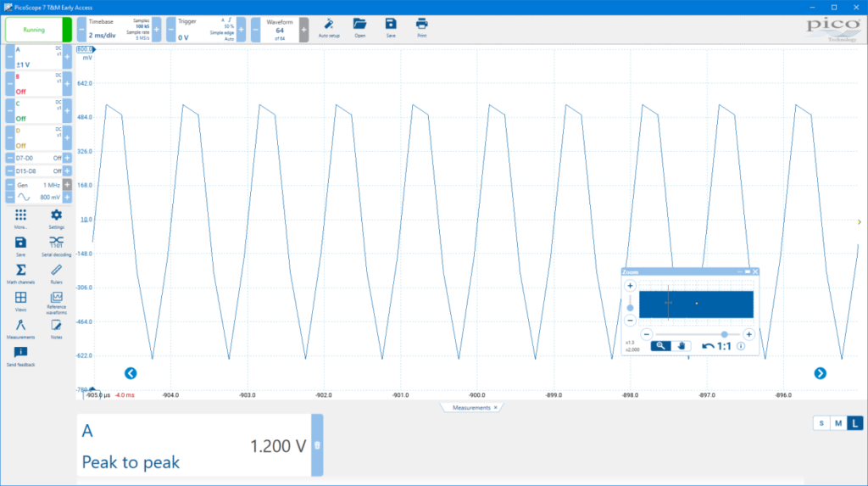Open Reference waveforms tool
This screenshot has height=486, width=868.
point(57,303)
